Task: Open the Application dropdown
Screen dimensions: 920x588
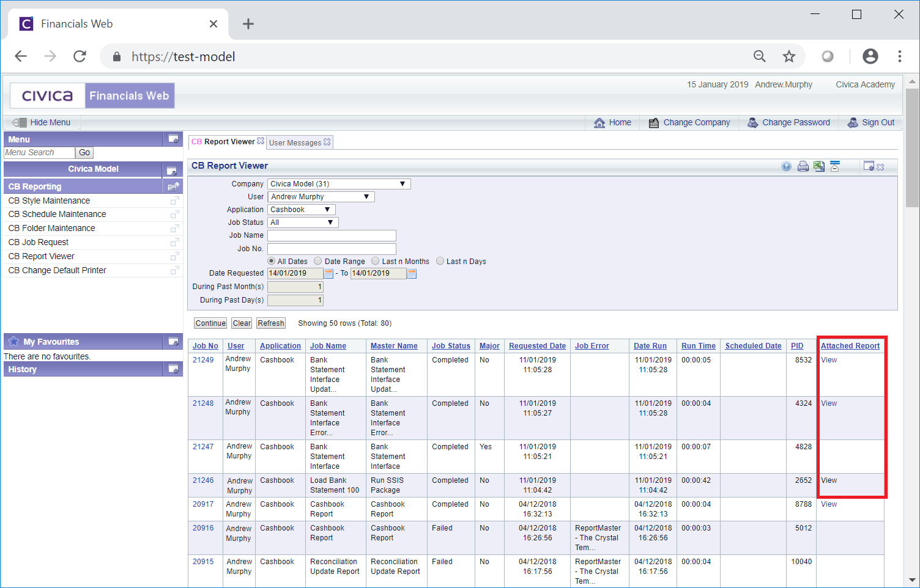Action: tap(301, 210)
